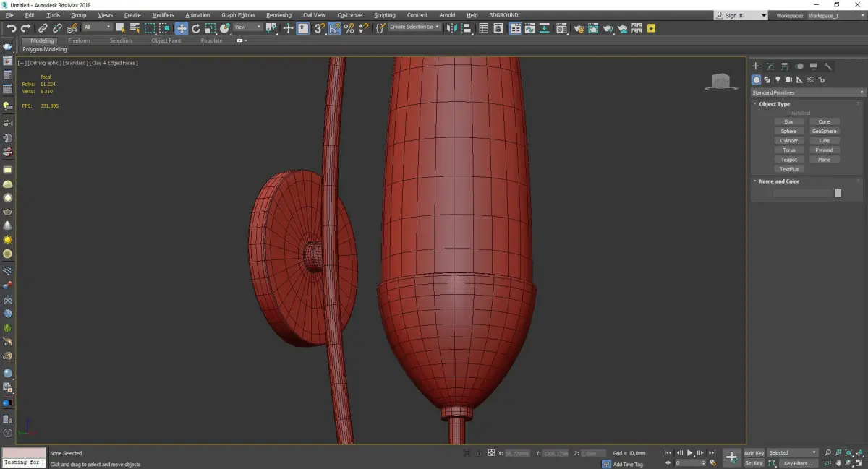Toggle the selection lock padlock
Screen dimensions: 868x469
tap(478, 453)
